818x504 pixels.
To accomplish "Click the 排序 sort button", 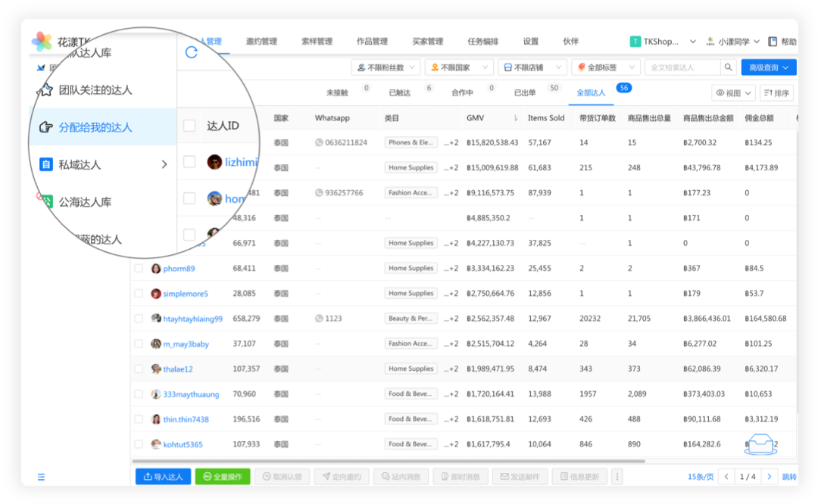I will point(776,93).
